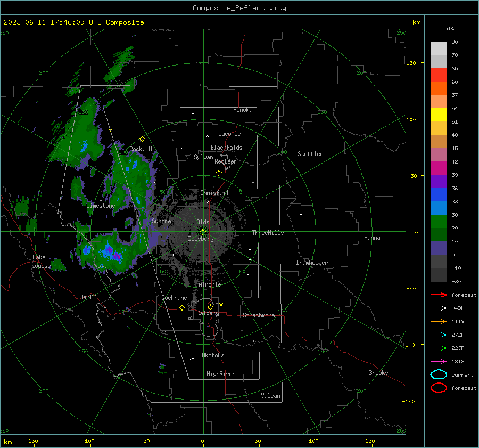The height and width of the screenshot is (448, 479).
Task: Click the green 22JP arrow legend icon
Action: 439,348
